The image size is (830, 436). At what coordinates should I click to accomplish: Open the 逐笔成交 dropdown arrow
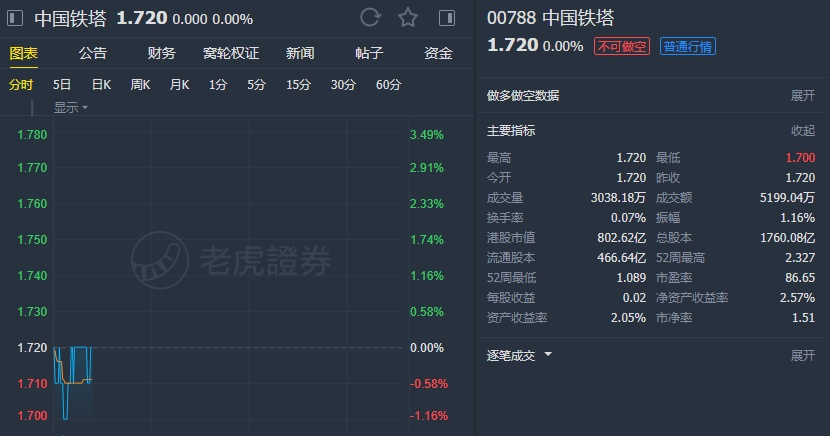click(548, 355)
